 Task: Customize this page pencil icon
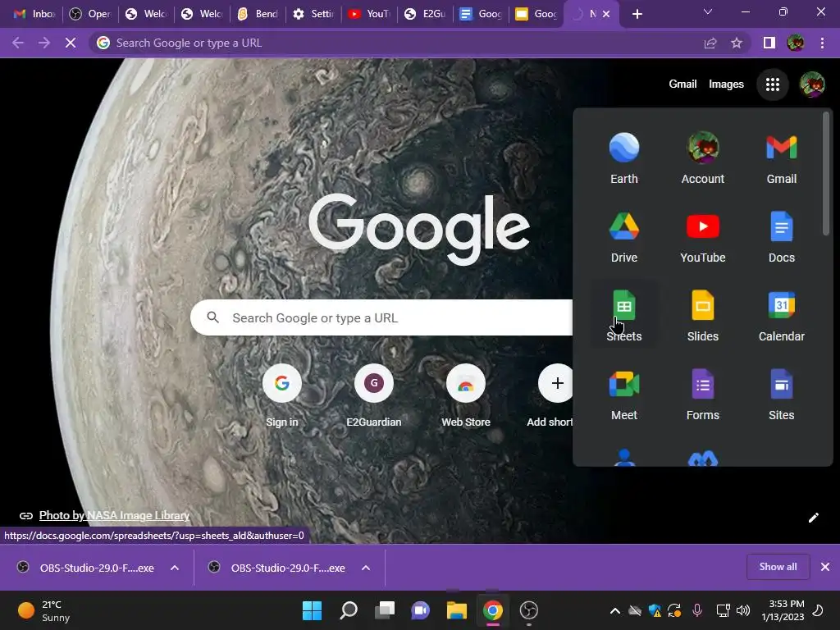click(x=813, y=518)
